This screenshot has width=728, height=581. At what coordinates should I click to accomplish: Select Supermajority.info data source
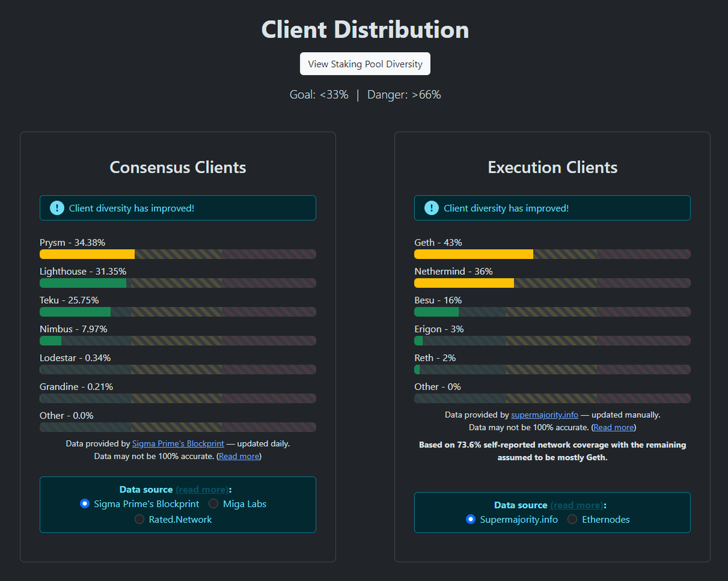click(x=471, y=519)
